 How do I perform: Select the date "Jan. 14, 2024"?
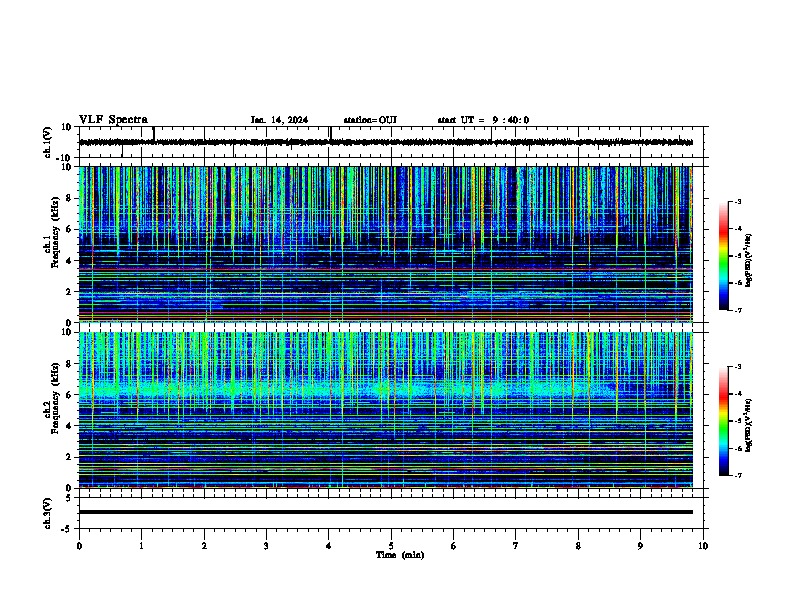click(x=279, y=120)
